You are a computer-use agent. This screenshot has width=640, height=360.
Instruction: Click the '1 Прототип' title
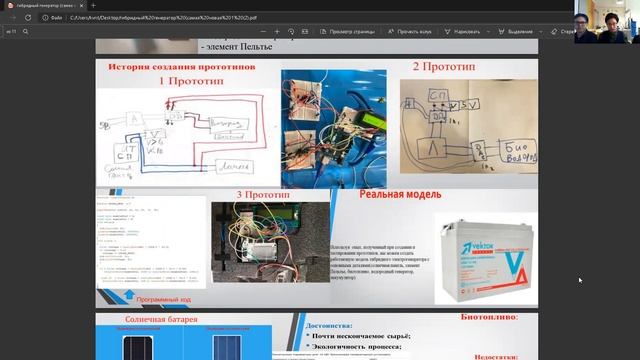[191, 81]
